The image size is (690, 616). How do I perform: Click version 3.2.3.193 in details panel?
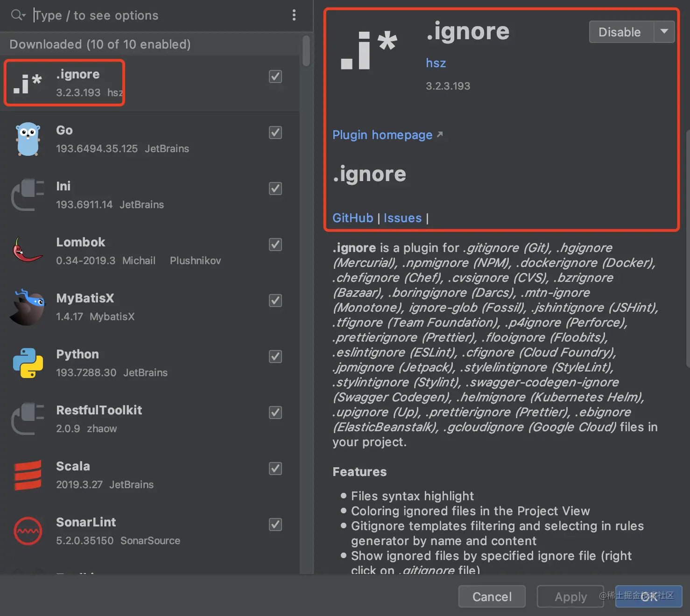coord(448,86)
